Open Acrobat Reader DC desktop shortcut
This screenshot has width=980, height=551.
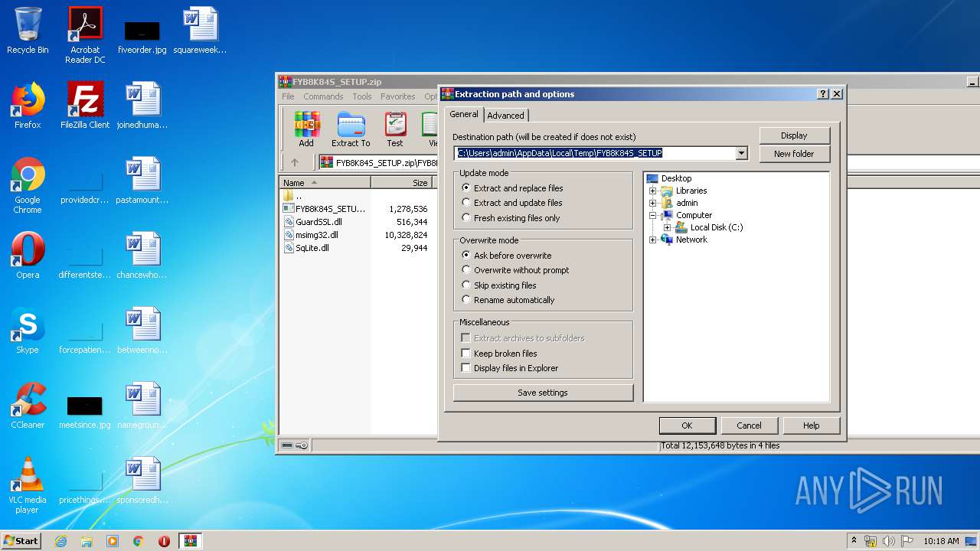(85, 35)
